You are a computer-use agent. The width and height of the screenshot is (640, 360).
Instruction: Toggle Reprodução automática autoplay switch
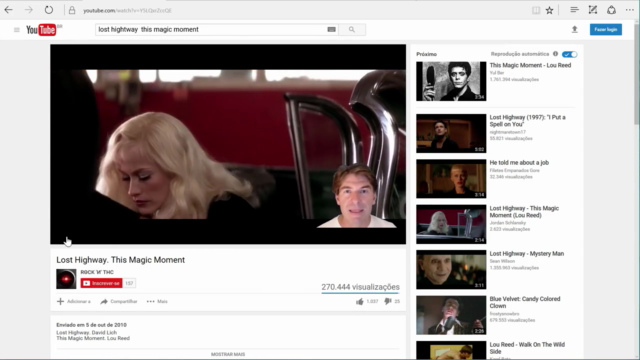(x=569, y=54)
